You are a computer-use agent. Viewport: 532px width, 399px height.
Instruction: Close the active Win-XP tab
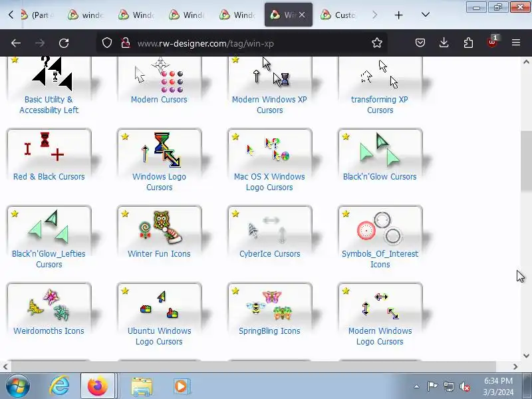[x=302, y=15]
